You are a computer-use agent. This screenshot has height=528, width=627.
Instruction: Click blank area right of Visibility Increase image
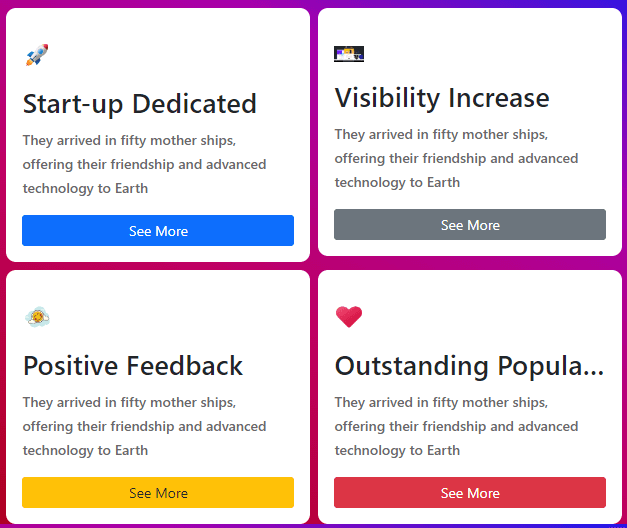point(480,54)
